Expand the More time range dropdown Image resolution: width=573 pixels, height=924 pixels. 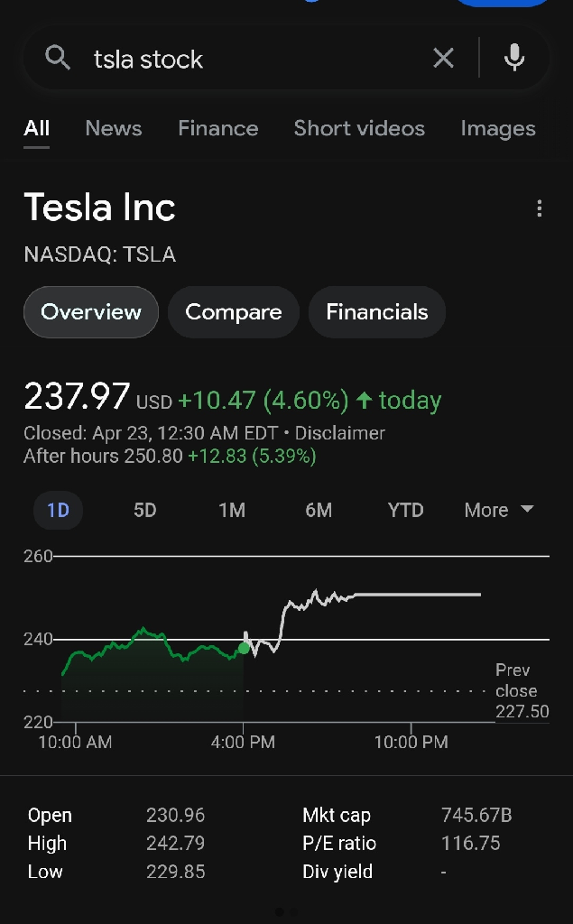(499, 510)
